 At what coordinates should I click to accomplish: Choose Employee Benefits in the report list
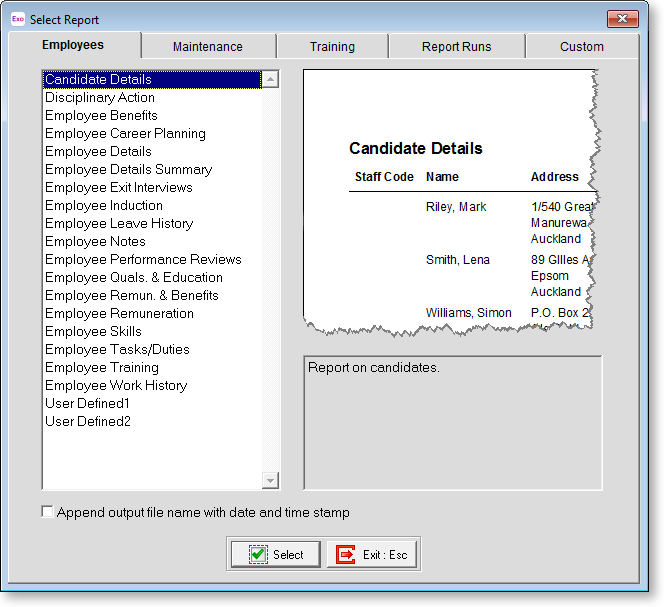[101, 116]
